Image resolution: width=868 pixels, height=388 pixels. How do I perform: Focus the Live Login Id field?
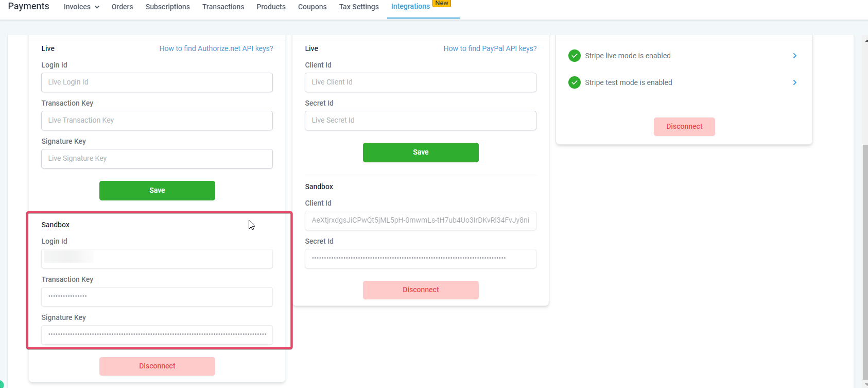pyautogui.click(x=157, y=82)
